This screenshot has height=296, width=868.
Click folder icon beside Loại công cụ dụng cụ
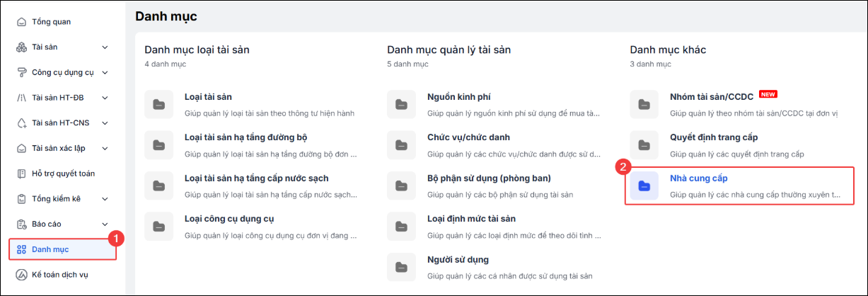click(158, 226)
